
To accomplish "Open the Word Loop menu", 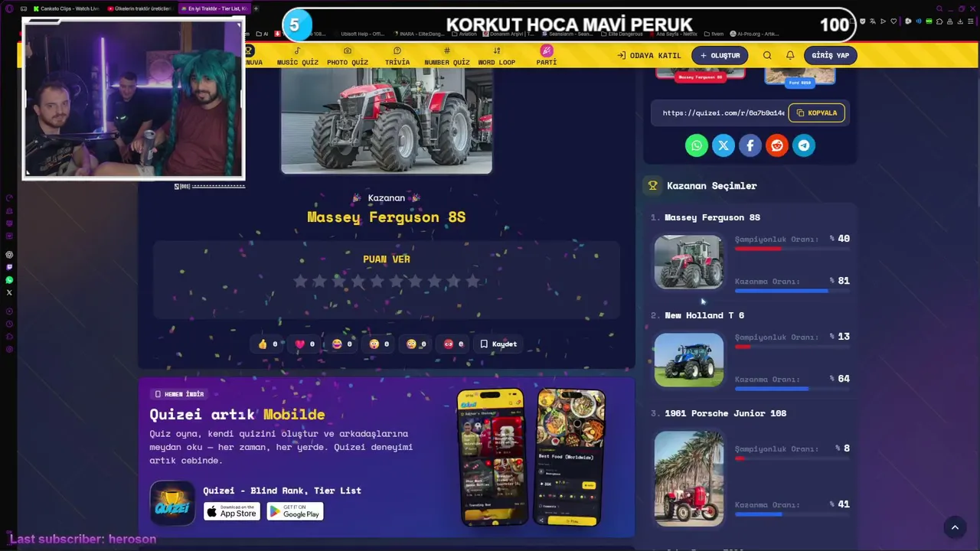I will tap(497, 56).
